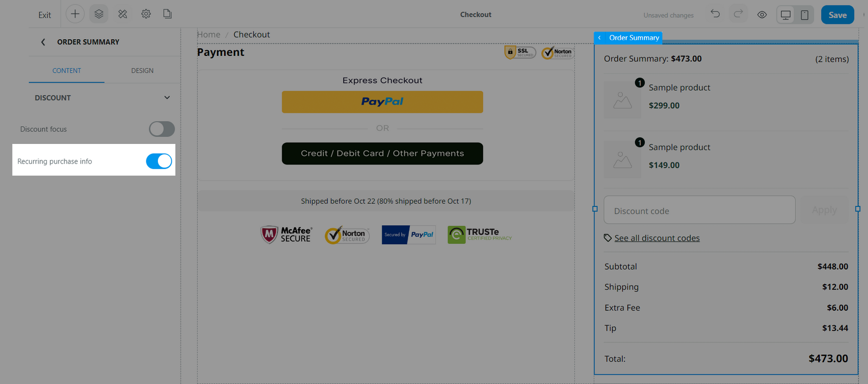The width and height of the screenshot is (868, 384).
Task: Click Apply next to Discount code
Action: coord(825,210)
